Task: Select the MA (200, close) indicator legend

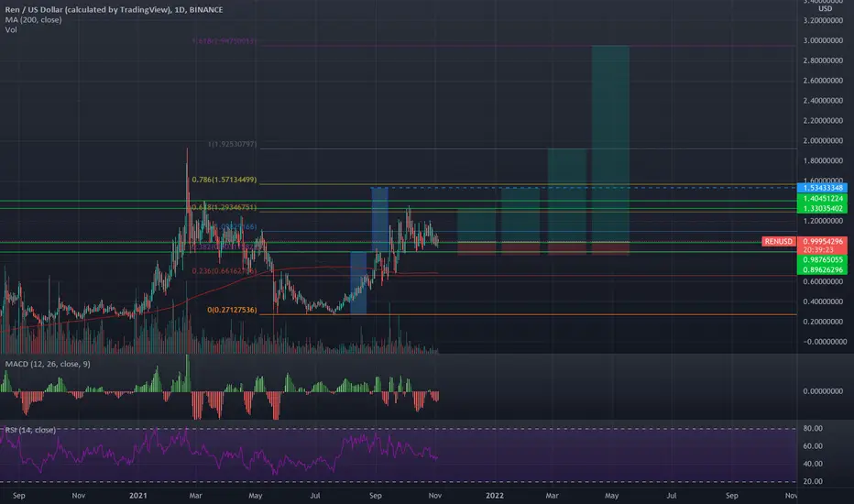Action: pos(33,19)
